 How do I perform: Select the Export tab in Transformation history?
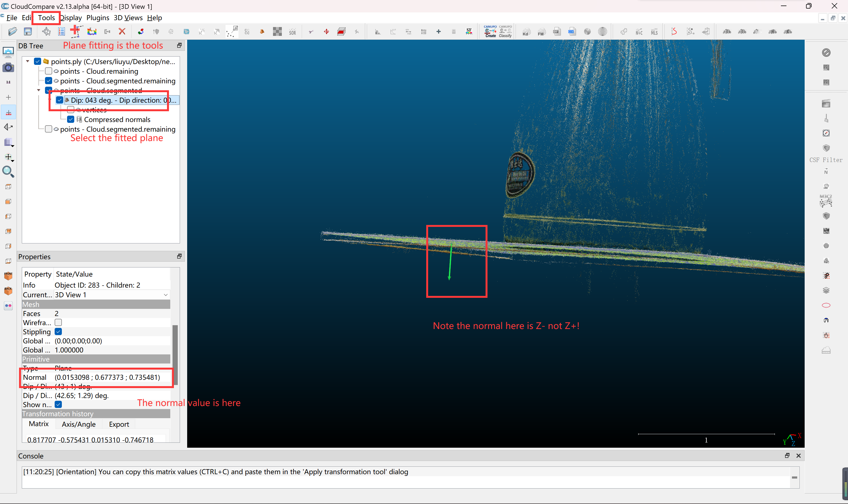coord(119,424)
